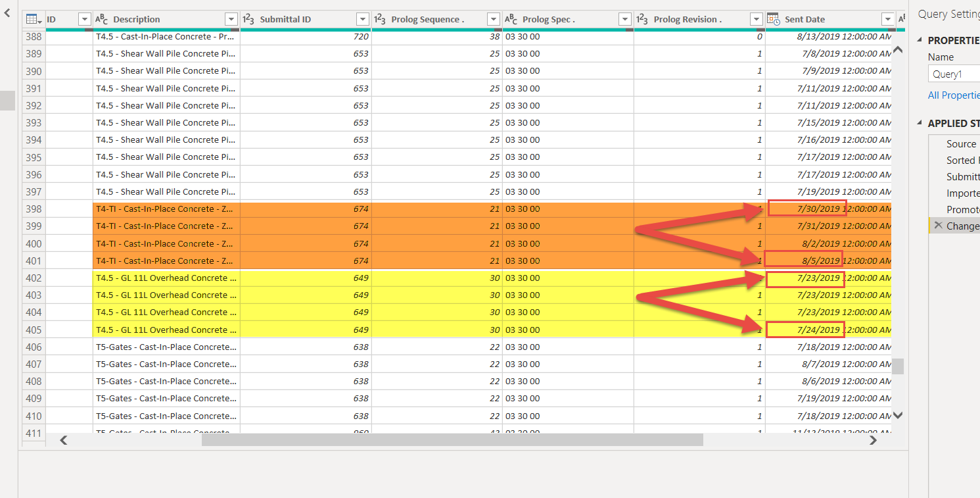Click the ABC type icon on Prolog Spec

511,19
